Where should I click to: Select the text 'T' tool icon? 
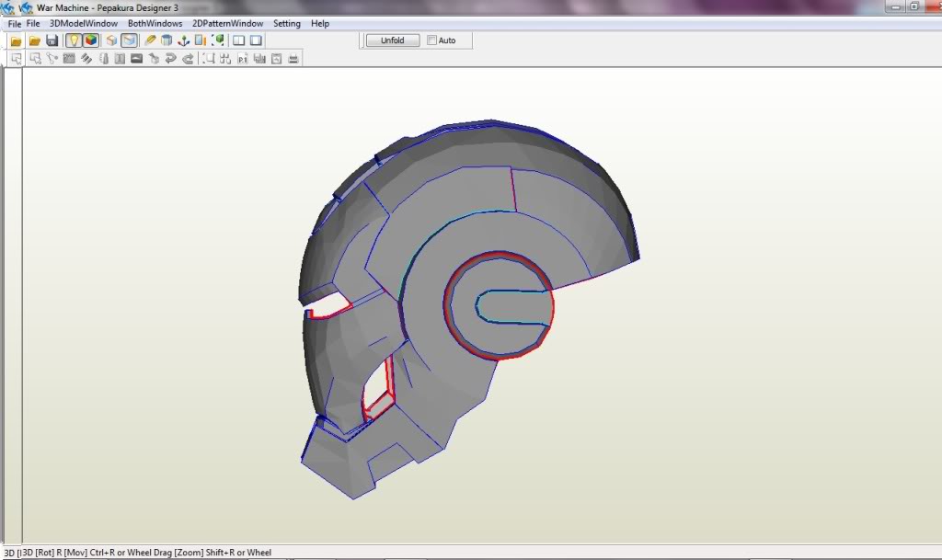coord(120,58)
